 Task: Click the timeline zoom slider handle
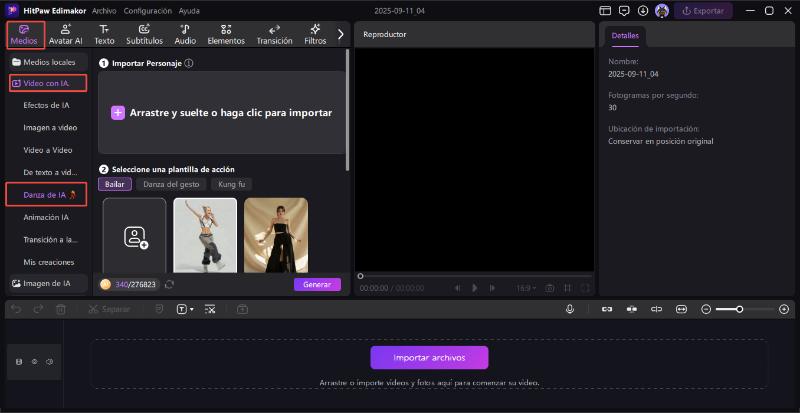tap(739, 309)
